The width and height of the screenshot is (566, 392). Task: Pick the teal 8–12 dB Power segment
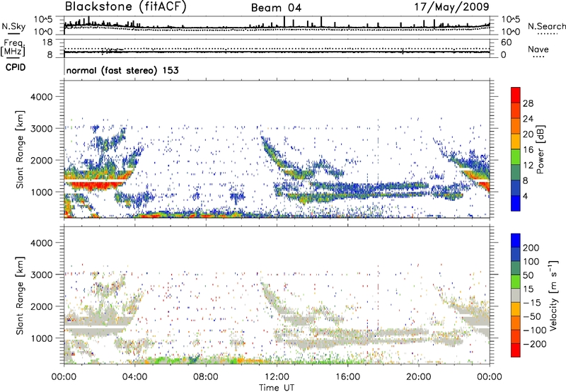pos(516,172)
